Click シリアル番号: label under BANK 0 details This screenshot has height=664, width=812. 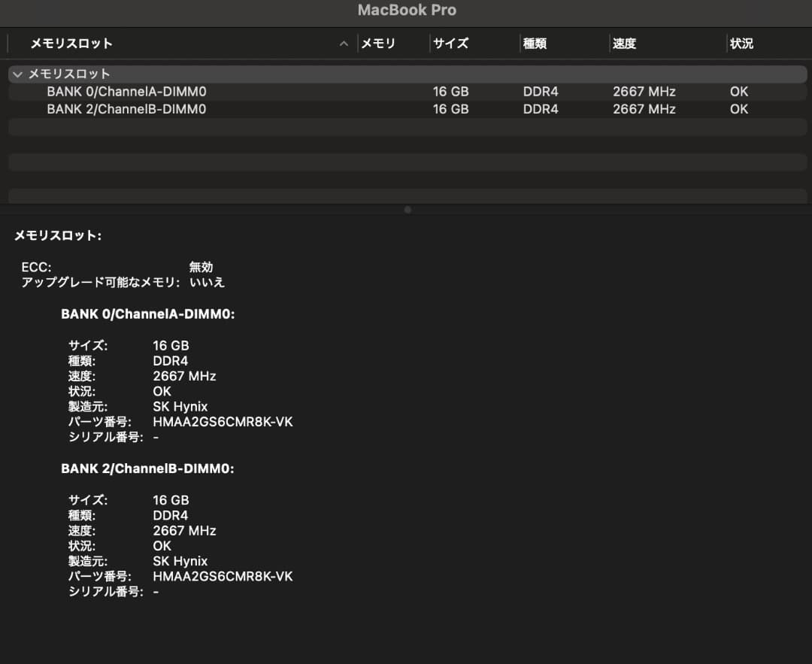(x=106, y=437)
